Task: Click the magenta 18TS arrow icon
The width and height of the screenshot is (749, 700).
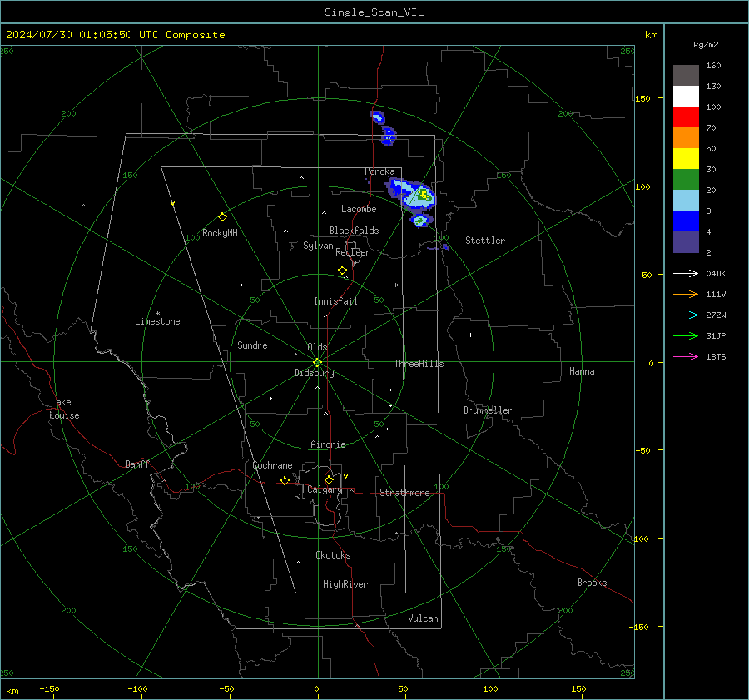Action: pos(686,356)
